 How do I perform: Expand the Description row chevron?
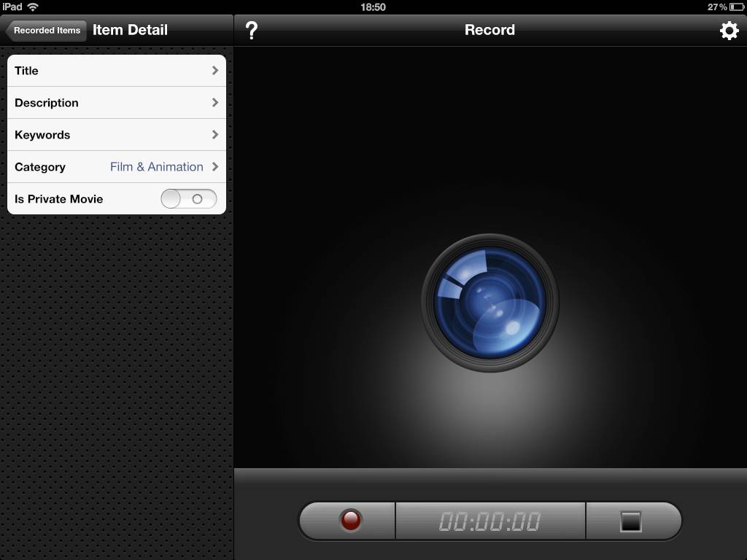(x=215, y=103)
